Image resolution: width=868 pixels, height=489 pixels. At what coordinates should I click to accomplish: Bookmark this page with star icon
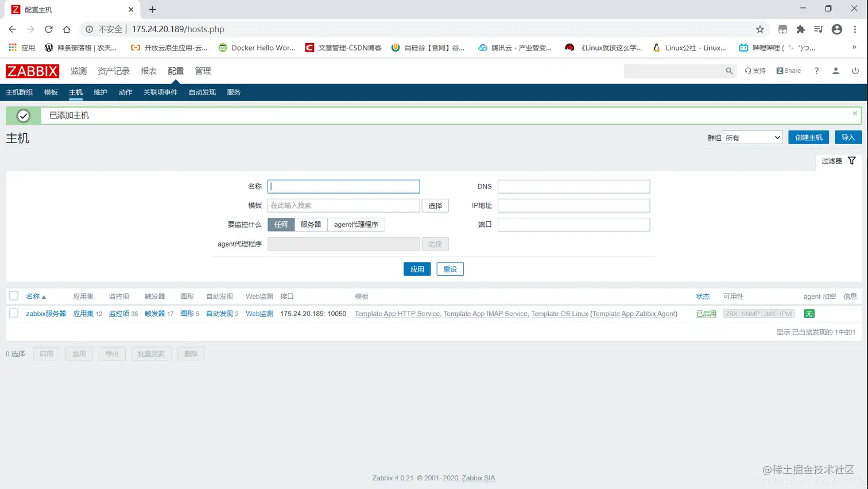pos(760,29)
